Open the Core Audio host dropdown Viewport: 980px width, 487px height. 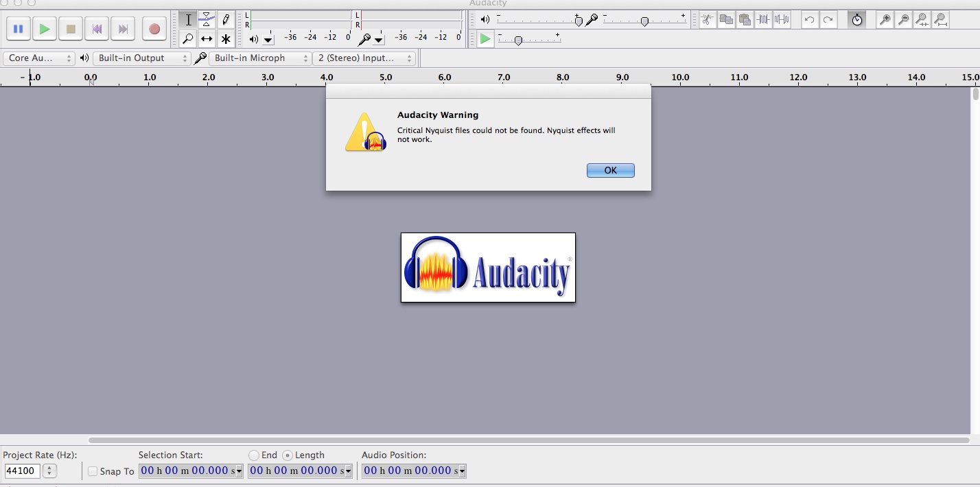coord(39,58)
